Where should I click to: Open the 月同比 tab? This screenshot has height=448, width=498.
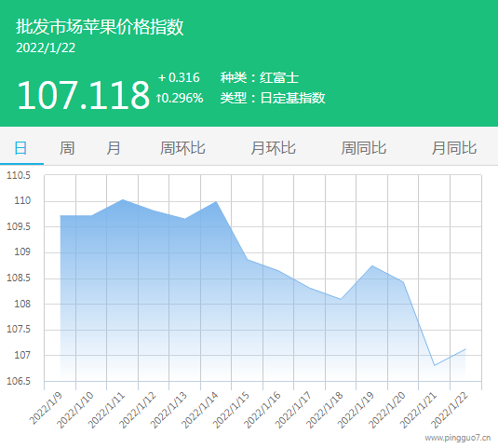454,148
